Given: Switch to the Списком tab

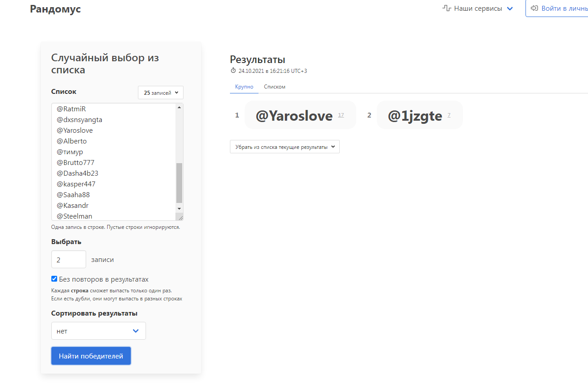Looking at the screenshot, I should pos(275,87).
